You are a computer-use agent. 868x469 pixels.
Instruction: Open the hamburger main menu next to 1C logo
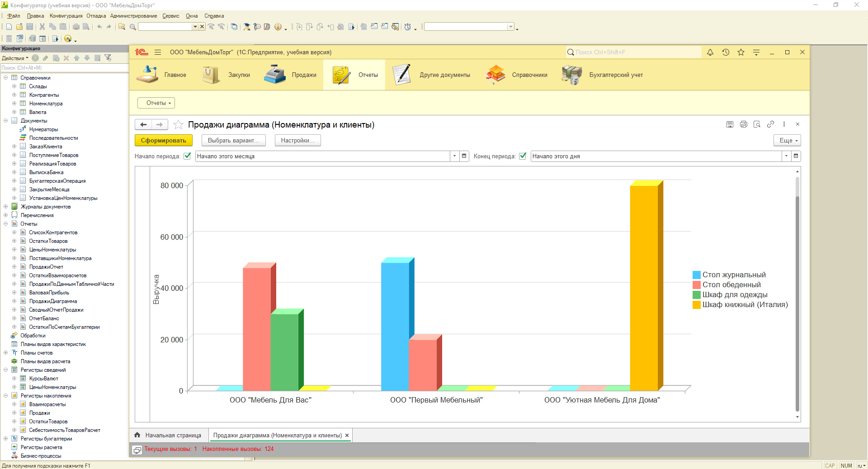coord(158,52)
